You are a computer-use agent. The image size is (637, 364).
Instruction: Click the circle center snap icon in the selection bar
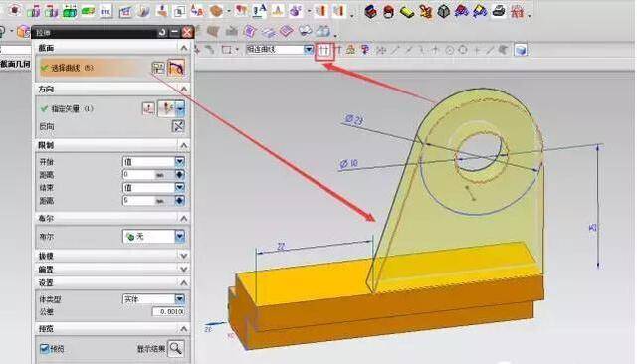(x=449, y=51)
